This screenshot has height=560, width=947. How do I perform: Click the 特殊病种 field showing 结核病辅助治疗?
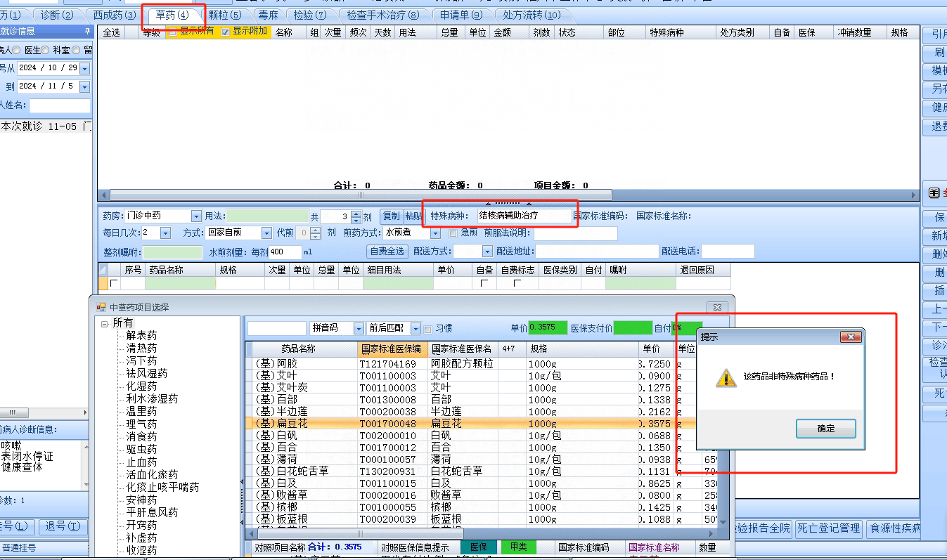click(x=524, y=216)
